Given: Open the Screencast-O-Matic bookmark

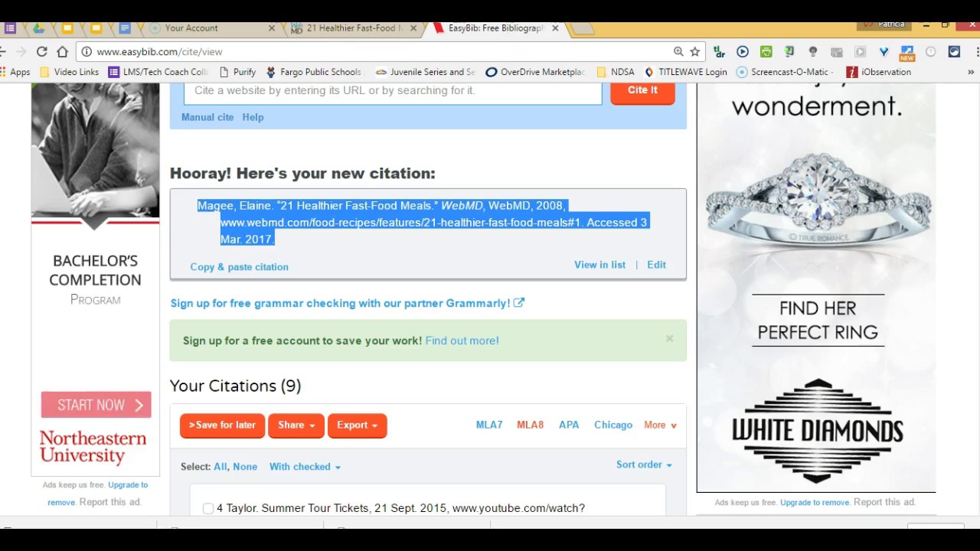Looking at the screenshot, I should click(785, 72).
